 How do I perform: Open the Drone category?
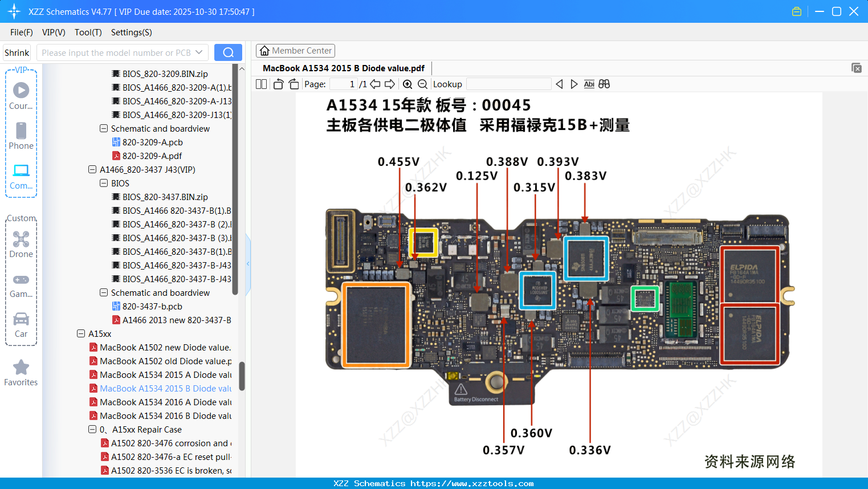(21, 244)
